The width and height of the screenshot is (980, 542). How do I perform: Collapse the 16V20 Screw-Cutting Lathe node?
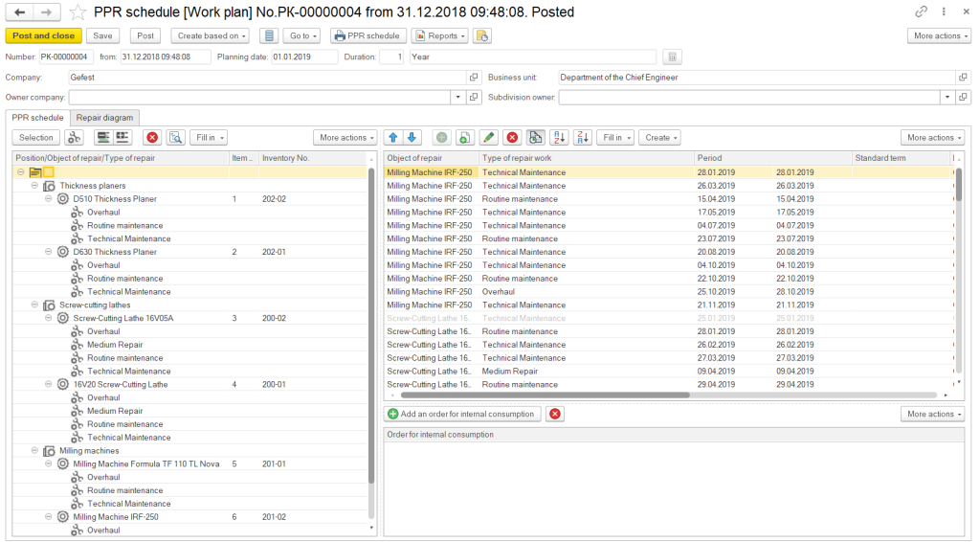(x=49, y=384)
